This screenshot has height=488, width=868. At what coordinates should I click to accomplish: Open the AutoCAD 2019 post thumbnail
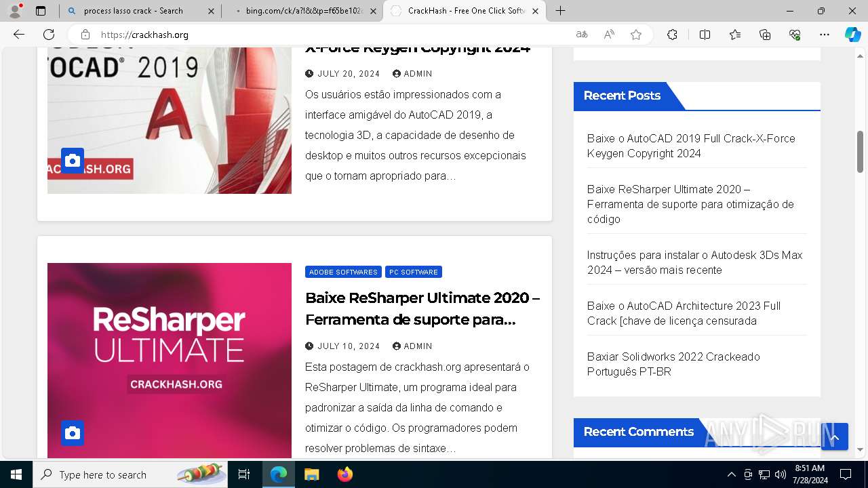coord(170,121)
